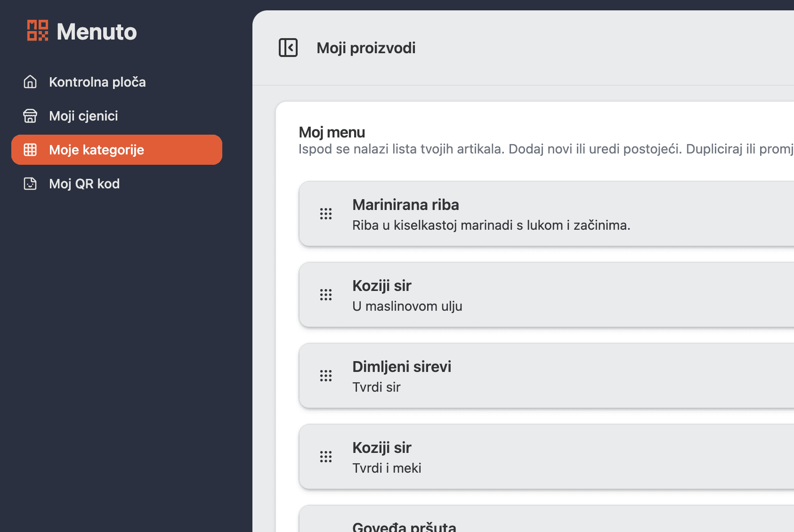Click drag handle of Koziji sir U maslinovom ulju

(x=326, y=295)
